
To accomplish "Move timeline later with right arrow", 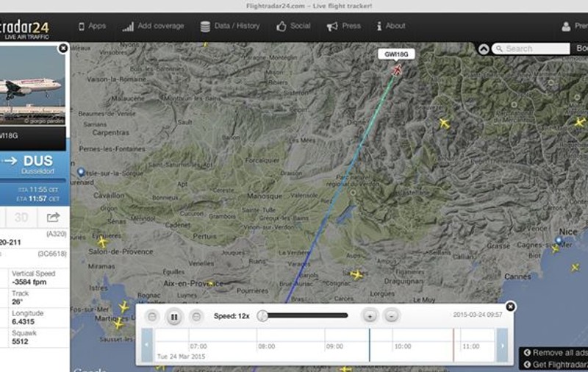I will 502,345.
